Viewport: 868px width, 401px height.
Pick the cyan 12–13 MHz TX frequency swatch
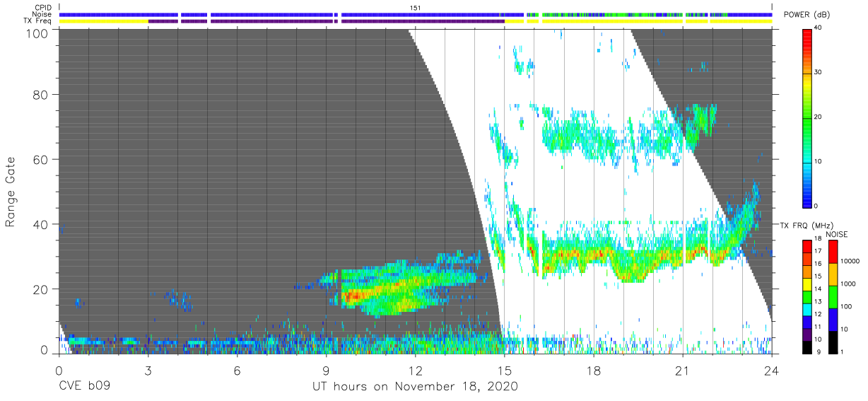[x=808, y=308]
